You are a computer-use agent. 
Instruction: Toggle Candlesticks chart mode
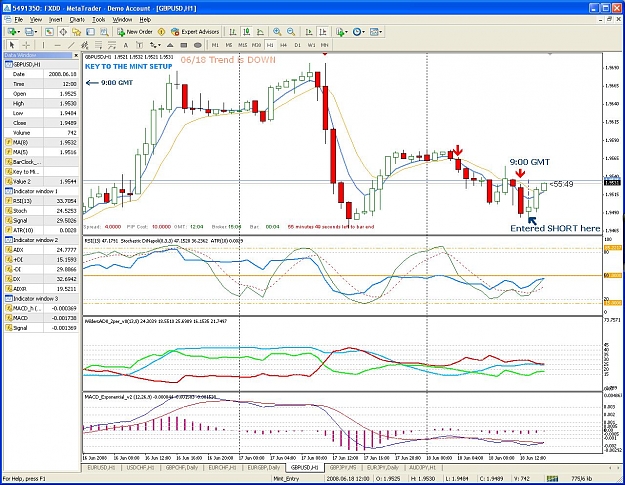point(246,32)
